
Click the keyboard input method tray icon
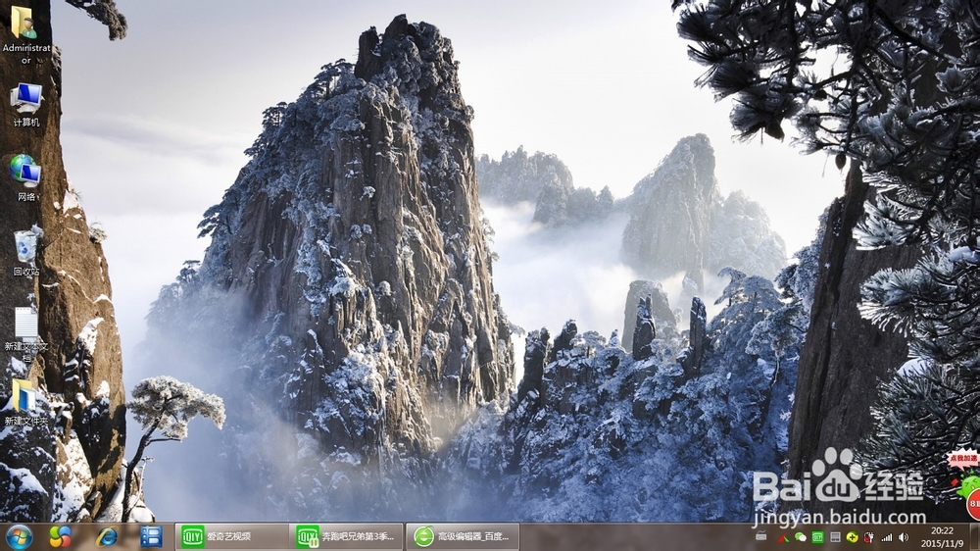(761, 536)
